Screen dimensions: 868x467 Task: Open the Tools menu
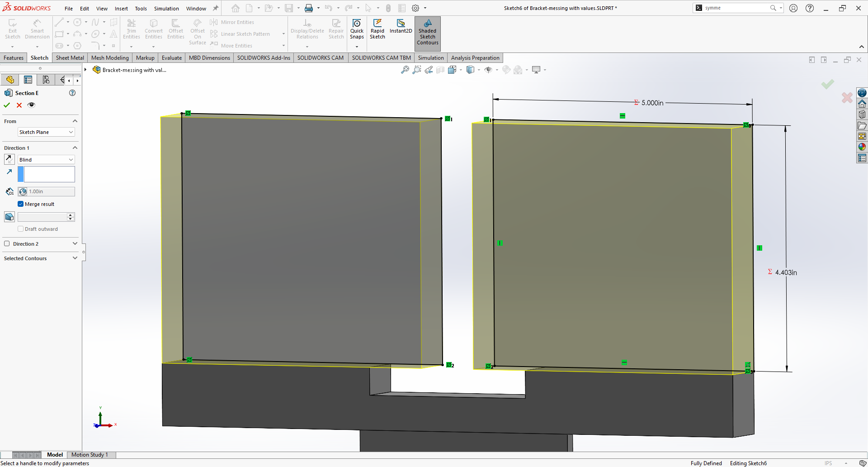[x=141, y=9]
